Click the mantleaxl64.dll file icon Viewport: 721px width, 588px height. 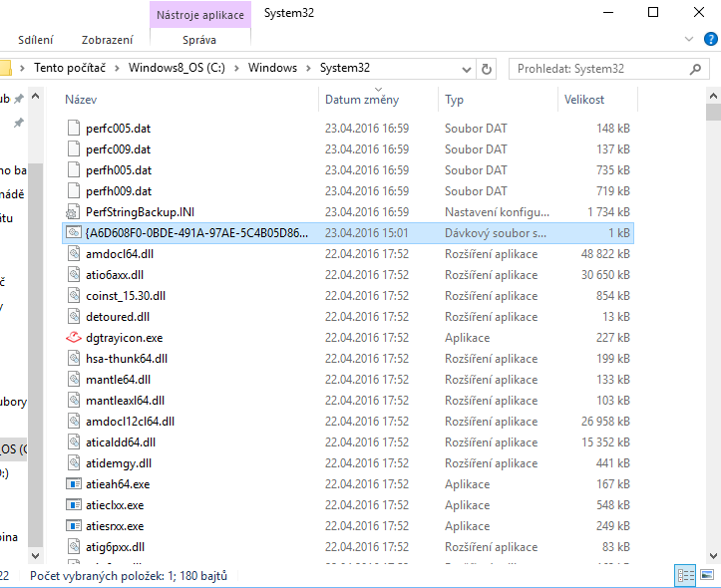(x=74, y=400)
